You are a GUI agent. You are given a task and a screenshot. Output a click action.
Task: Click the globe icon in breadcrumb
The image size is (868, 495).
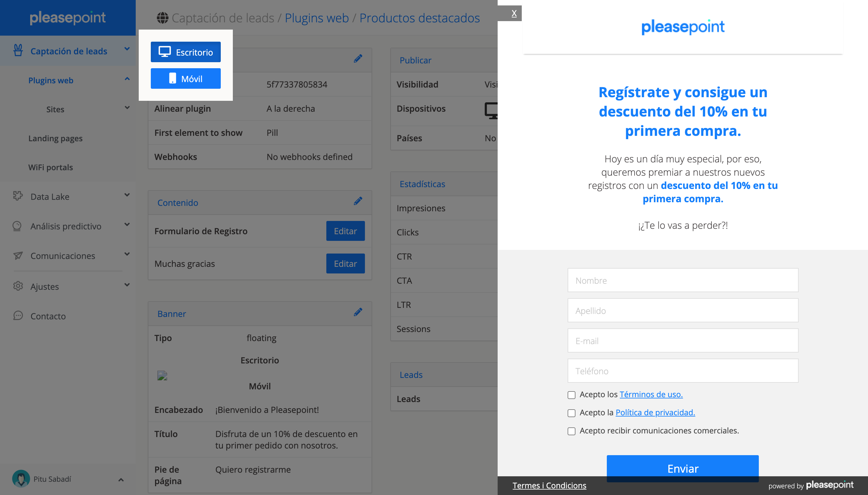pos(162,18)
